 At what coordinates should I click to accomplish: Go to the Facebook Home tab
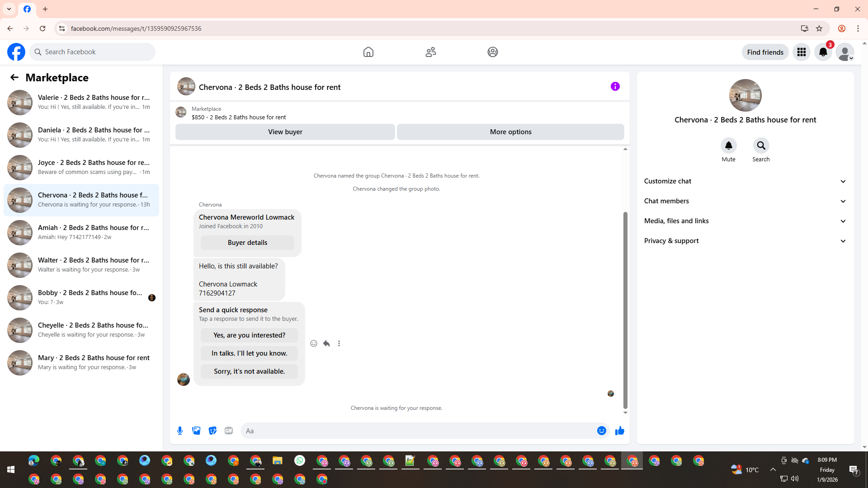tap(368, 52)
